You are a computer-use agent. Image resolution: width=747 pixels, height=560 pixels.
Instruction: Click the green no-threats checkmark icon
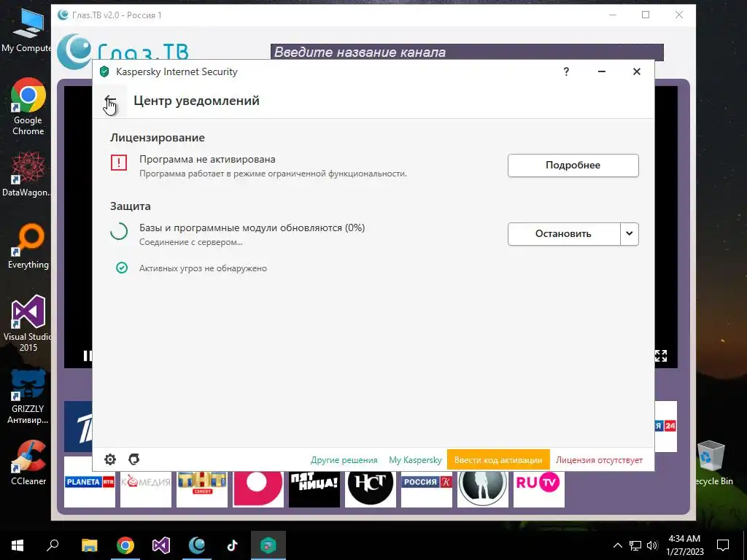tap(122, 268)
